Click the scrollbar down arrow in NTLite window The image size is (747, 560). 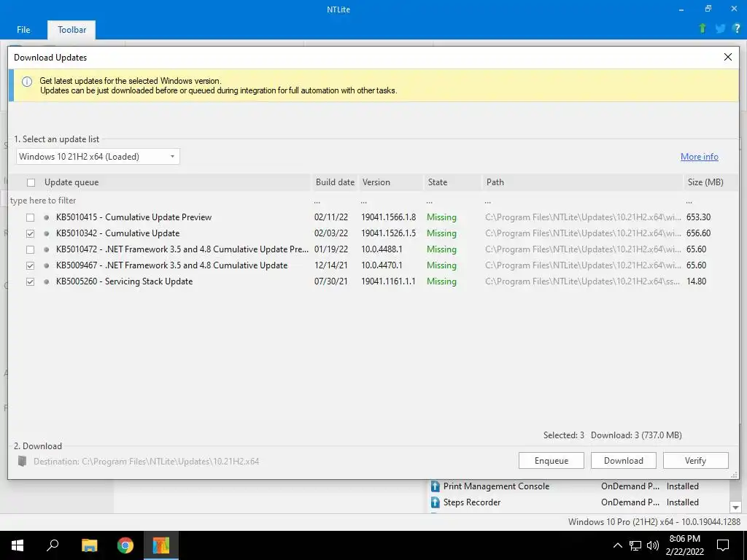[735, 507]
